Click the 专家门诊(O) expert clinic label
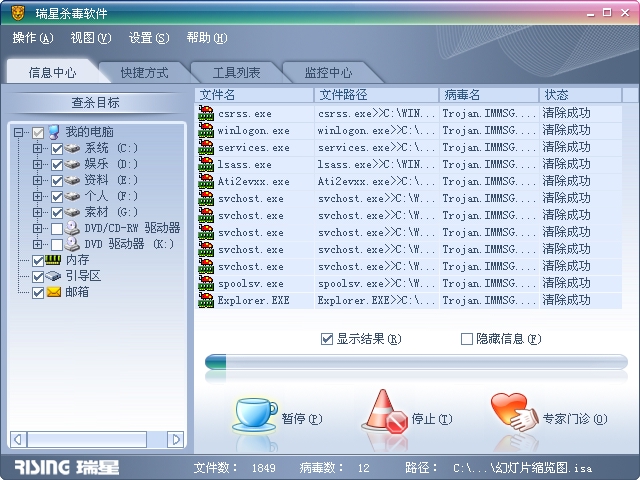The image size is (640, 480). pyautogui.click(x=575, y=419)
